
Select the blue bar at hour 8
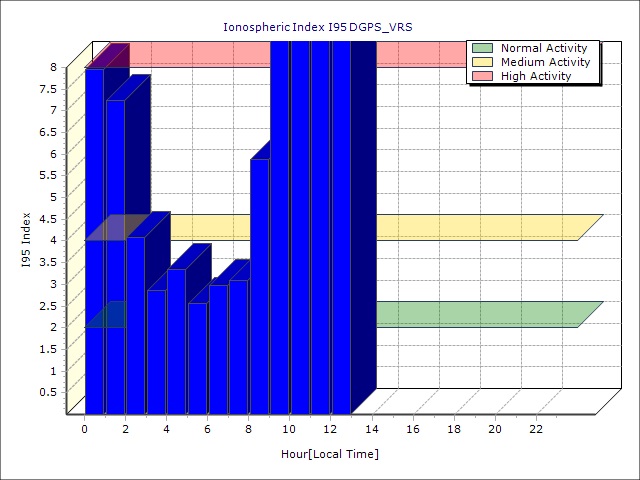(x=259, y=290)
